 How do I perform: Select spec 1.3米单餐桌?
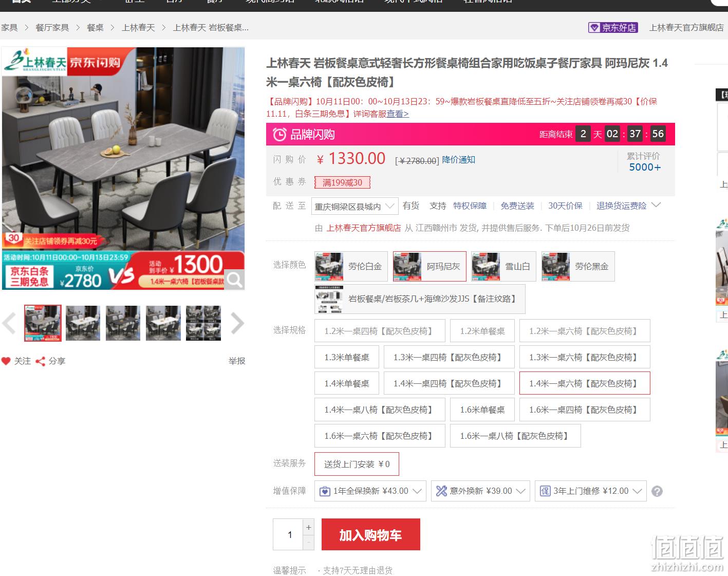tap(347, 357)
